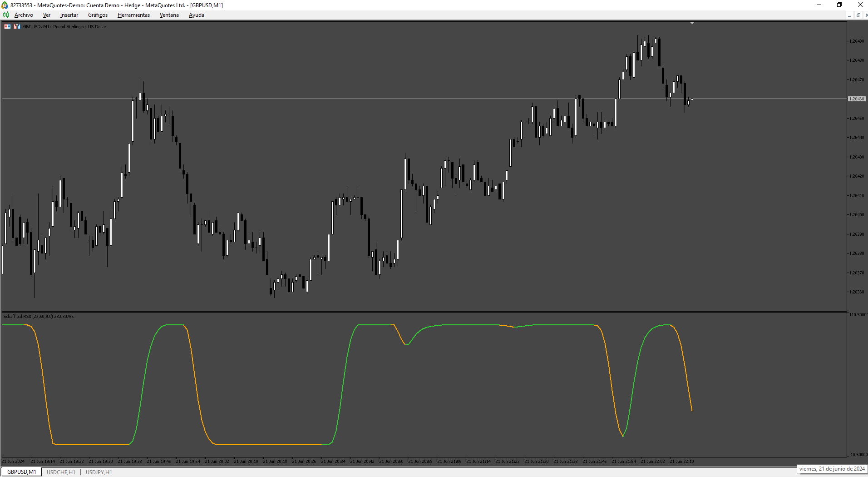Image resolution: width=868 pixels, height=477 pixels.
Task: Switch to the USDCHF,H1 chart tab
Action: 61,472
